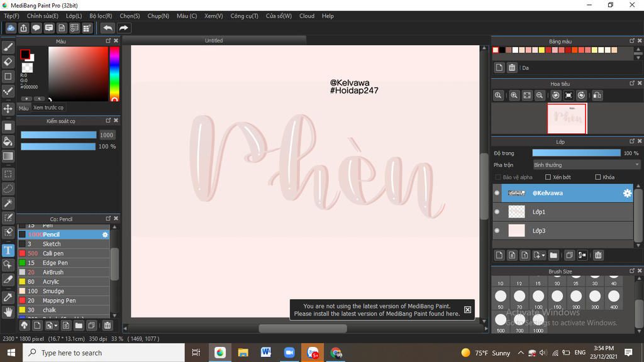Open Bộ lọc(R) menu
This screenshot has width=644, height=362.
click(x=101, y=16)
